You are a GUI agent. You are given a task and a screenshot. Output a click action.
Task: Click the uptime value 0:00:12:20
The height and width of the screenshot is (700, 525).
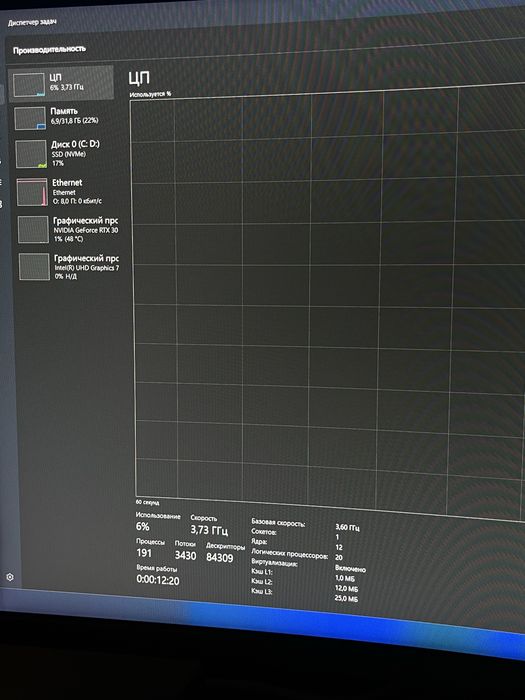tap(158, 580)
